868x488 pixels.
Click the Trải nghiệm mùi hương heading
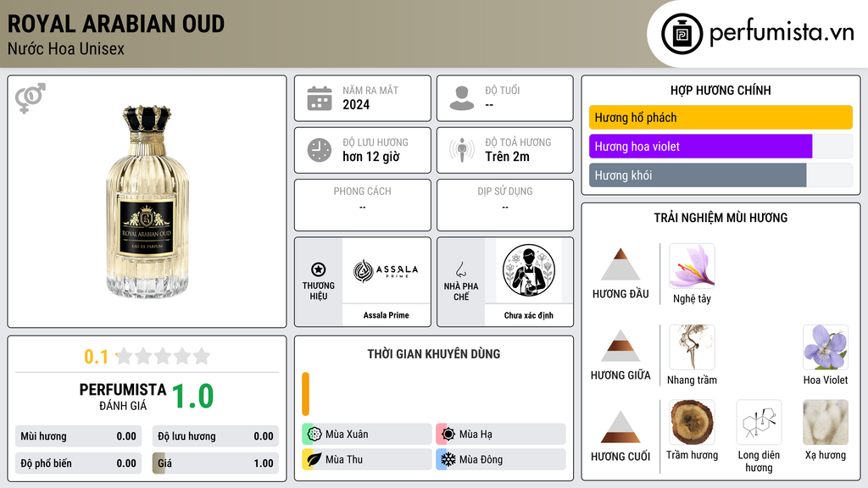point(721,218)
